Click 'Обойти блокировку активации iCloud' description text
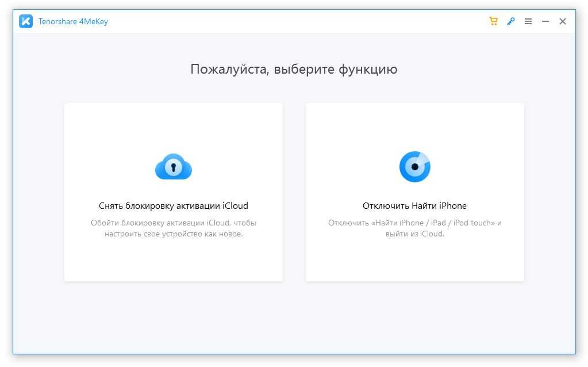The height and width of the screenshot is (367, 588). (174, 228)
